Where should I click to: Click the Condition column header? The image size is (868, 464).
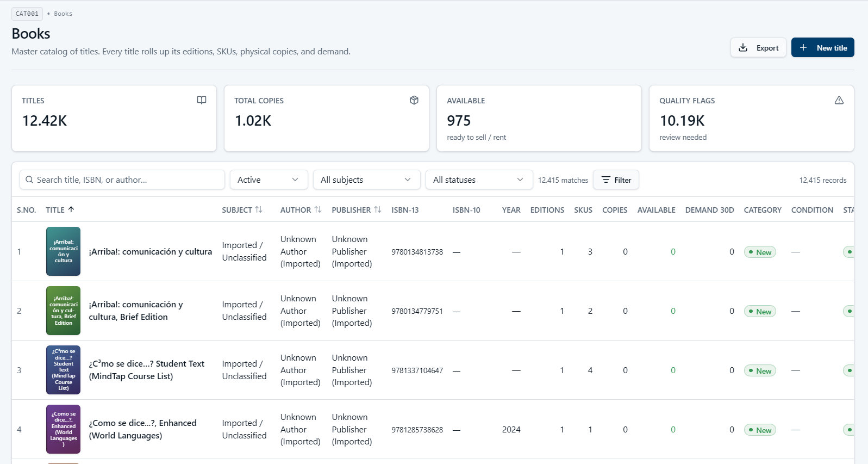[812, 210]
